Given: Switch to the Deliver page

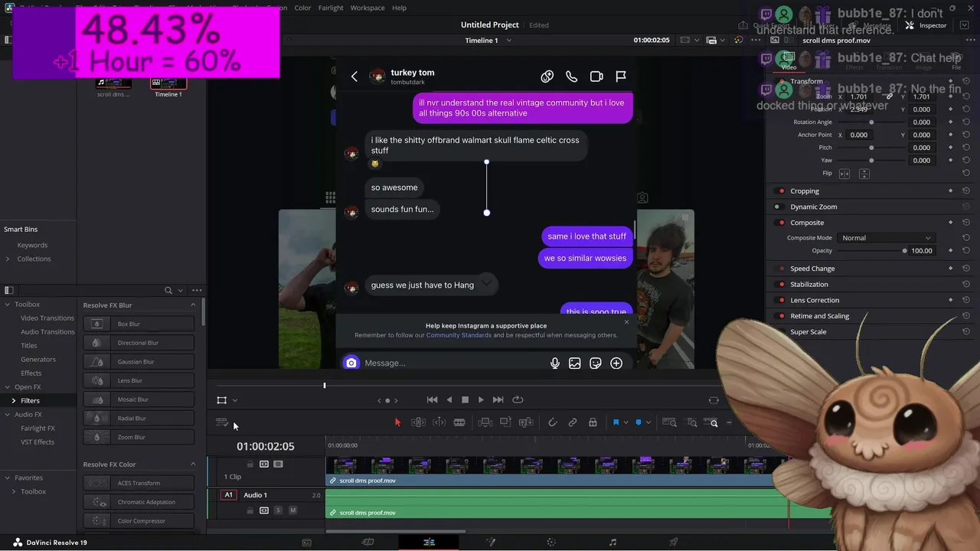Looking at the screenshot, I should (674, 543).
